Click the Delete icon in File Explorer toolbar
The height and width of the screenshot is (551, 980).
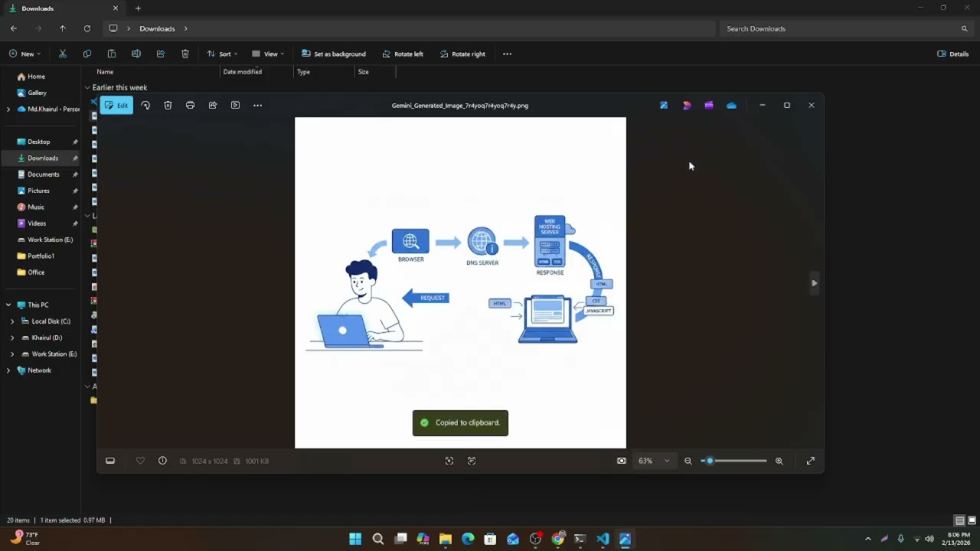pos(185,54)
